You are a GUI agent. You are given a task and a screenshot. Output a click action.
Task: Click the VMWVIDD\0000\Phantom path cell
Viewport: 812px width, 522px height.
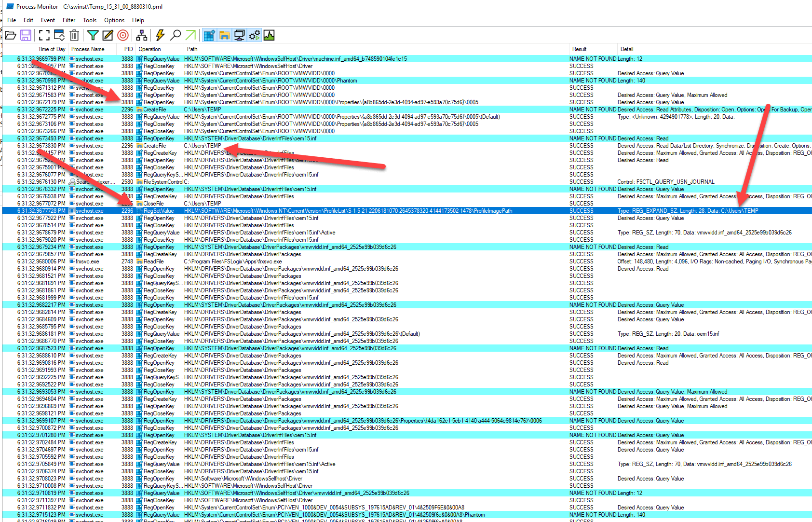271,81
